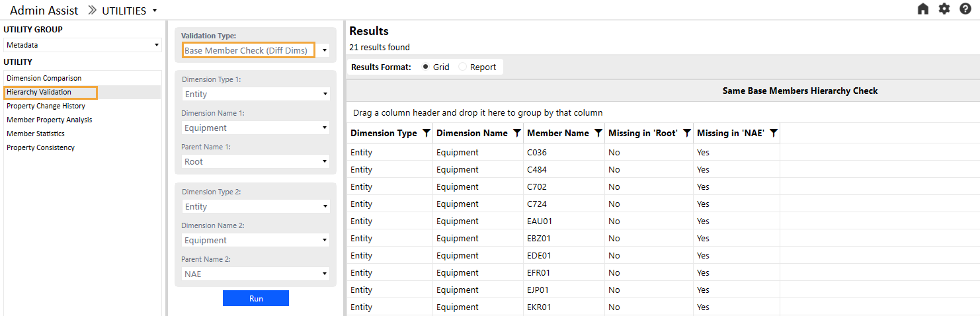Screen dimensions: 980x316
Task: Select the Grid results format
Action: (x=425, y=67)
